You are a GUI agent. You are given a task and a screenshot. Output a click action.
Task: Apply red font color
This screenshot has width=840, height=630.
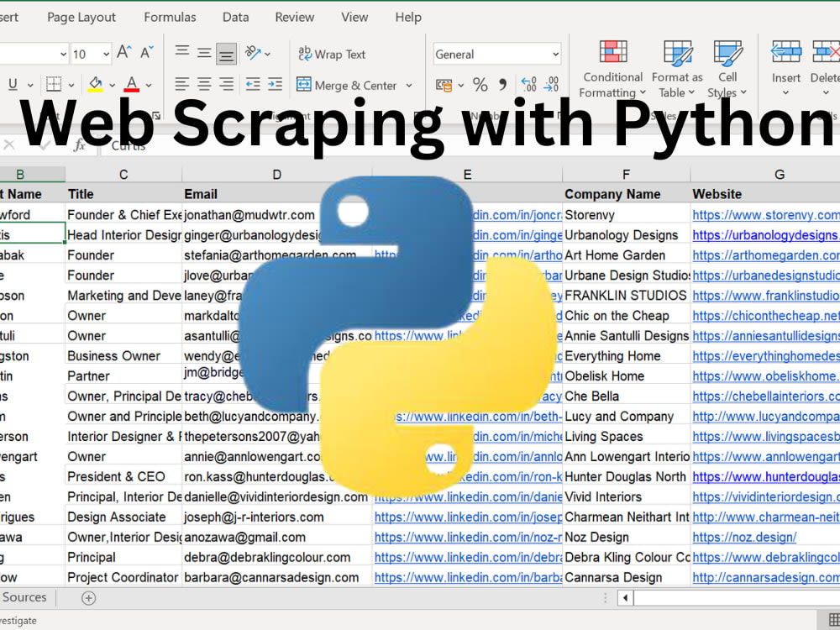tap(132, 84)
